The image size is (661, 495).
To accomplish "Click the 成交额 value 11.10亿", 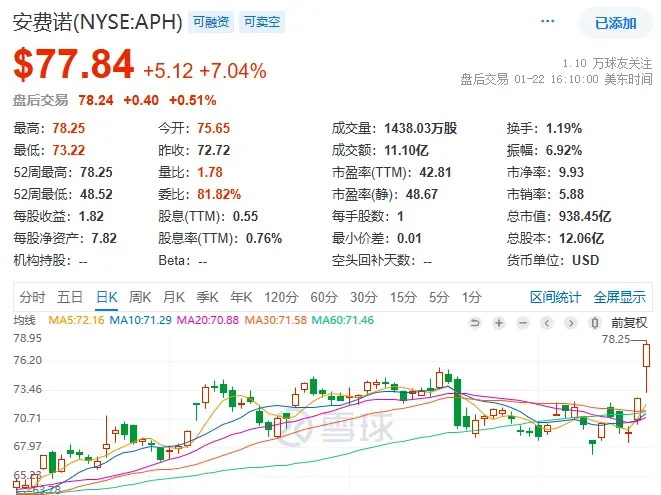I will point(406,150).
